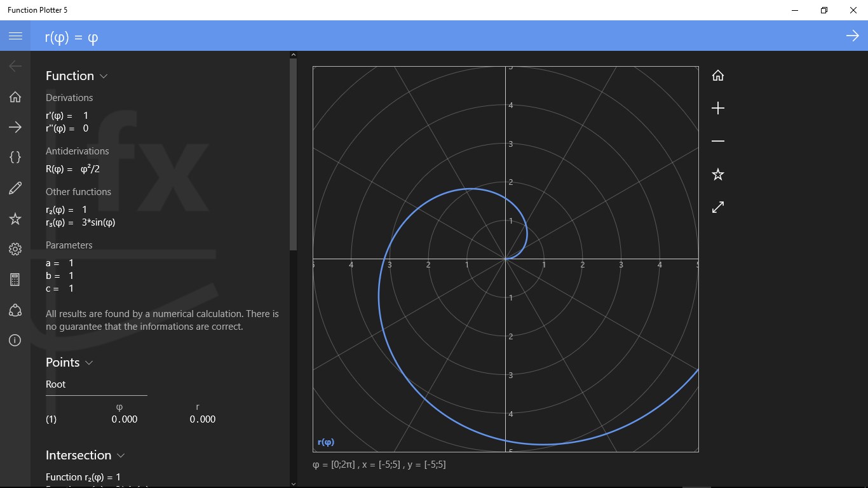The image size is (868, 488).
Task: Open favorites star in sidebar
Action: (x=15, y=219)
